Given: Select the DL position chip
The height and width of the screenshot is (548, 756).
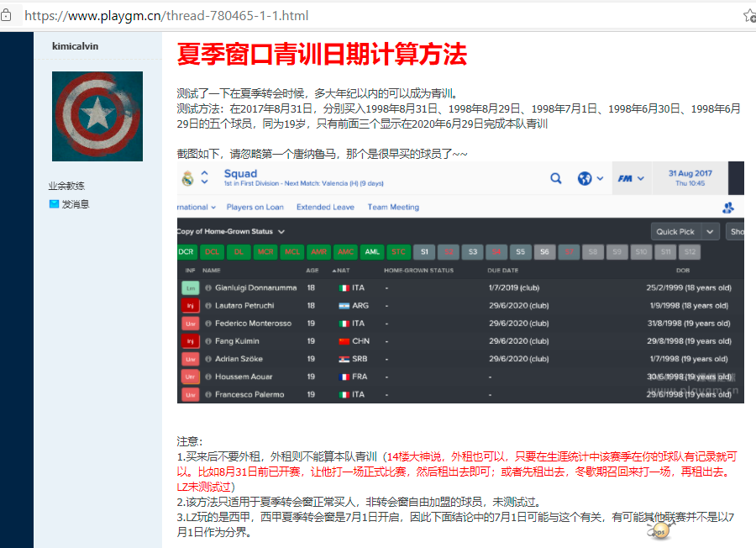Looking at the screenshot, I should [x=239, y=252].
